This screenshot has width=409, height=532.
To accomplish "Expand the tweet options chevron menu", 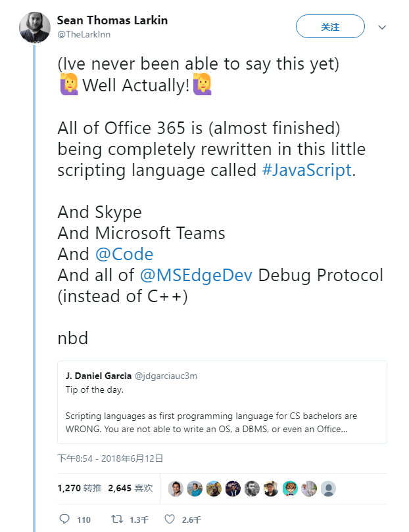I will click(x=382, y=28).
